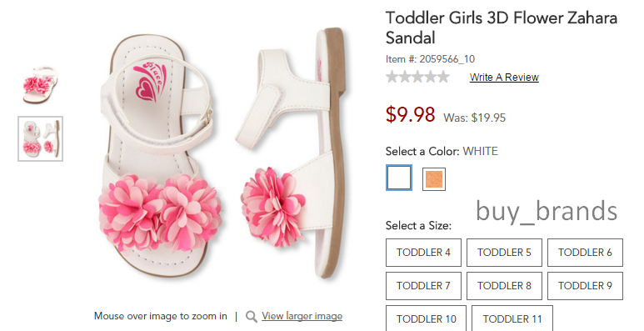Open the Write A Review link
The width and height of the screenshot is (644, 331).
[x=504, y=78]
